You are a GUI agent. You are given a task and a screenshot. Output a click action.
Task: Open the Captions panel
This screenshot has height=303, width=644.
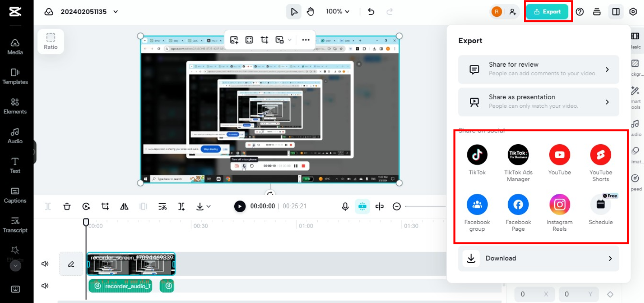click(15, 195)
